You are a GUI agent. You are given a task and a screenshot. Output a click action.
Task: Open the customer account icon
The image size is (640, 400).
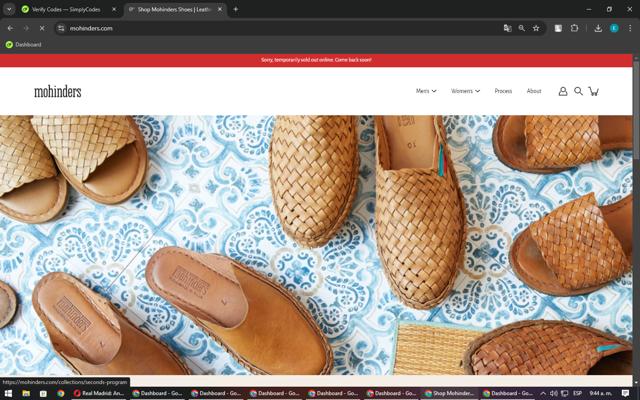563,91
